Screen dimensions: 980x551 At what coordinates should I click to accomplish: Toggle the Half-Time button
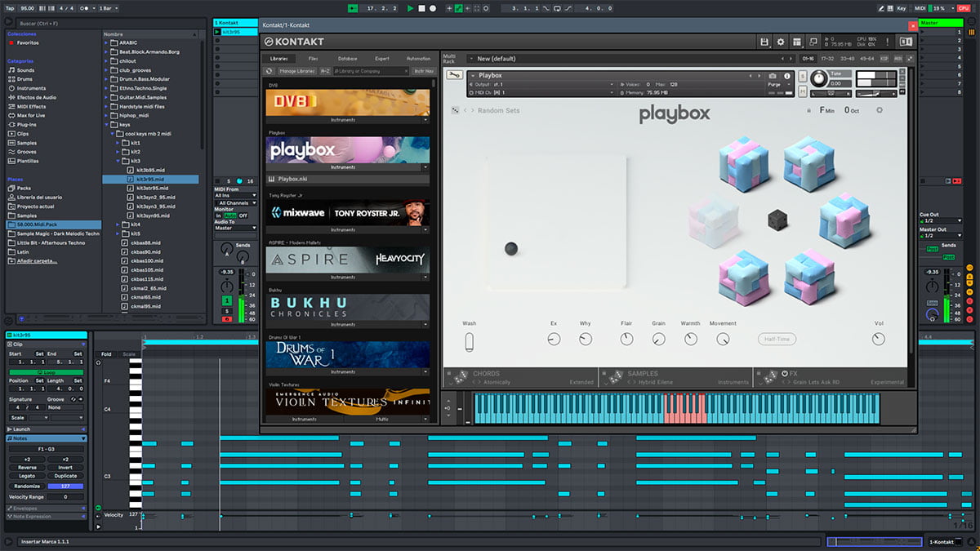point(777,339)
